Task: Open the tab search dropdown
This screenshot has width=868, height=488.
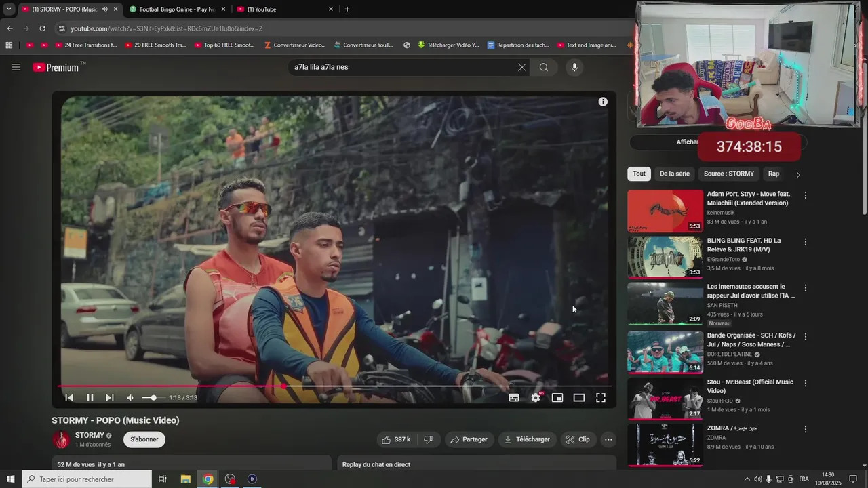Action: tap(9, 9)
